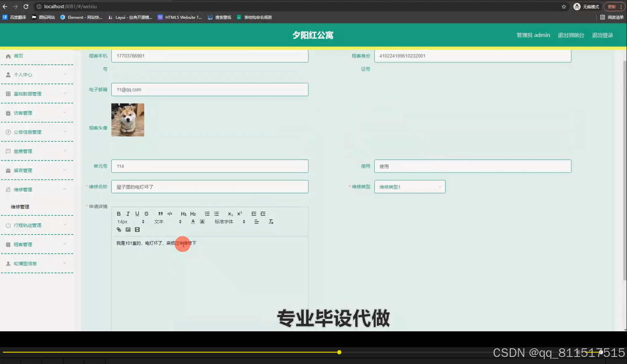Expand the 访客管理 sidebar menu
This screenshot has height=364, width=627.
point(37,113)
